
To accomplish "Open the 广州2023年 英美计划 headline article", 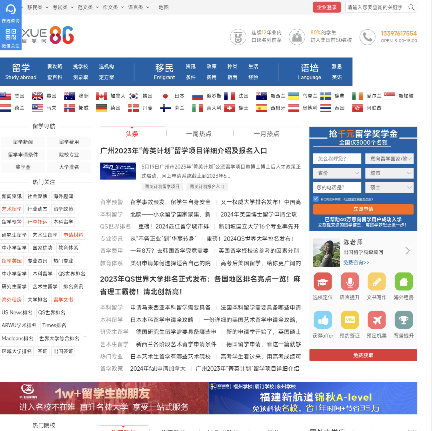I will (x=184, y=151).
